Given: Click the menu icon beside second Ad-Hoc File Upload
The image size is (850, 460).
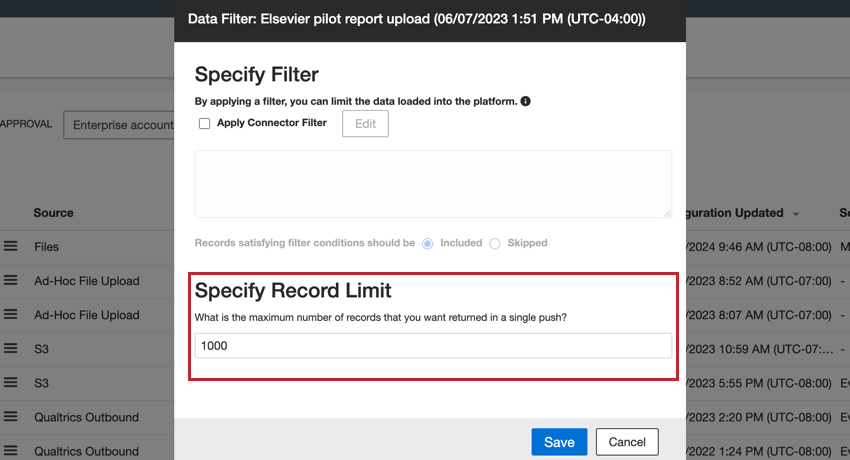Looking at the screenshot, I should tap(11, 315).
